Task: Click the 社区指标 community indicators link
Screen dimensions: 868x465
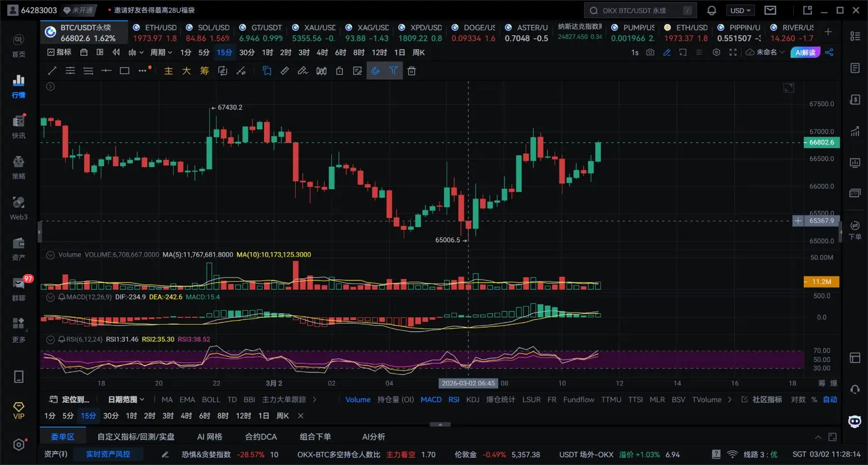Action: pyautogui.click(x=762, y=400)
